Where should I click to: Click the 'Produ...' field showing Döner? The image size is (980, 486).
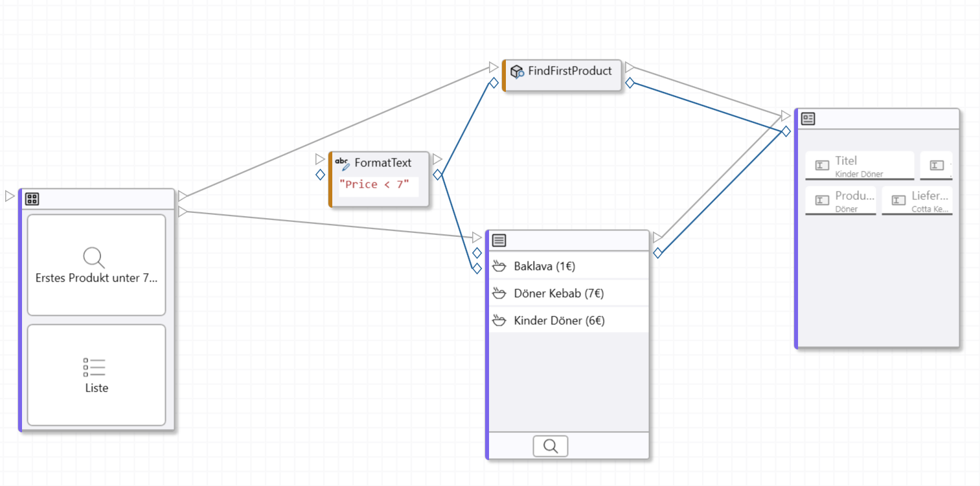841,201
